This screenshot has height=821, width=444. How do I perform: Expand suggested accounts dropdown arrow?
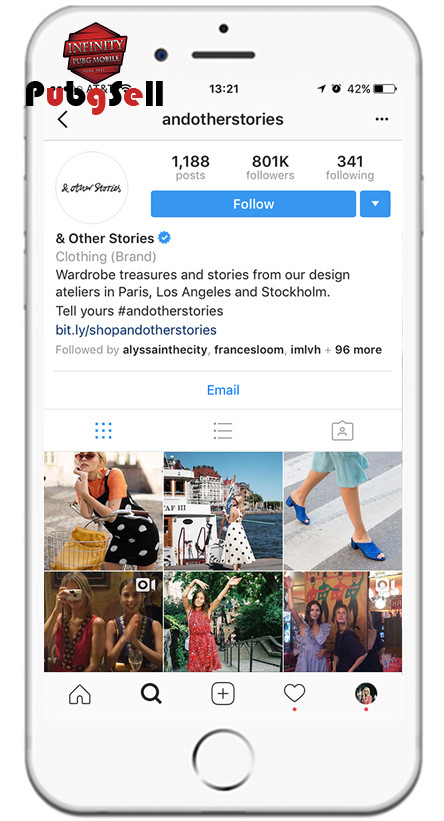(x=375, y=204)
